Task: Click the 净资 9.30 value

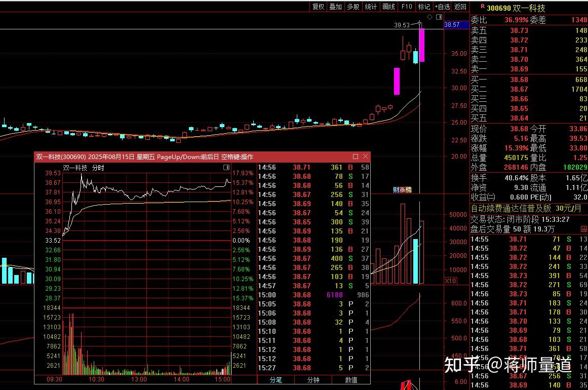Action: [x=521, y=187]
